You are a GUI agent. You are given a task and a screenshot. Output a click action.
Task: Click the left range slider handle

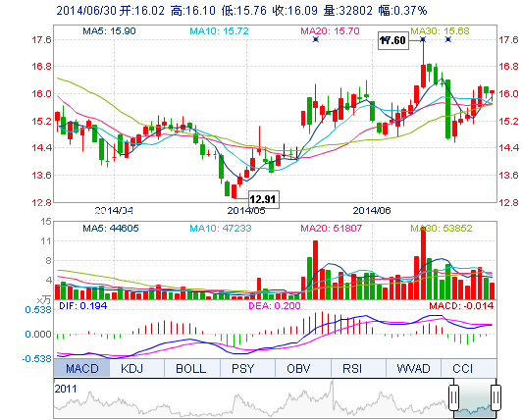[x=453, y=397]
